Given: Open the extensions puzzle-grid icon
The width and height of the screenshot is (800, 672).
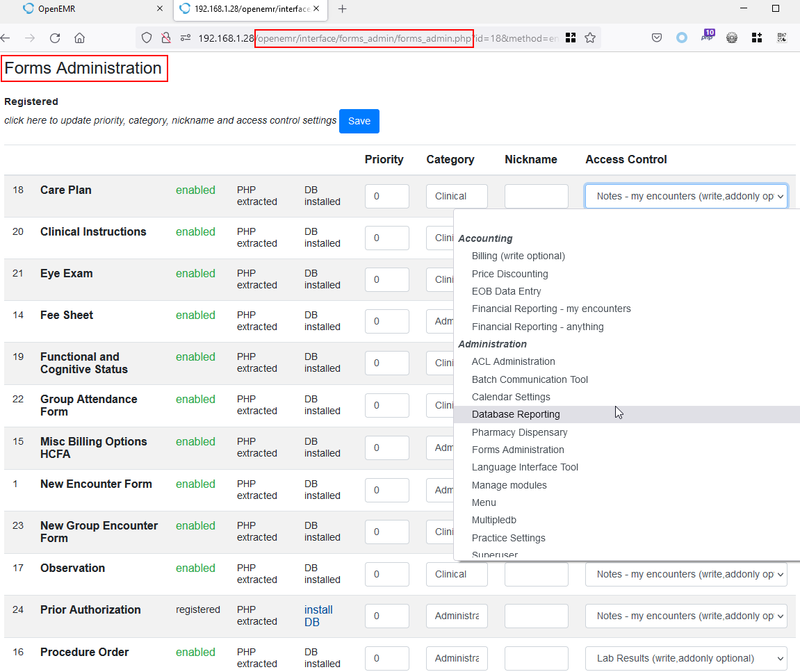Looking at the screenshot, I should (757, 38).
